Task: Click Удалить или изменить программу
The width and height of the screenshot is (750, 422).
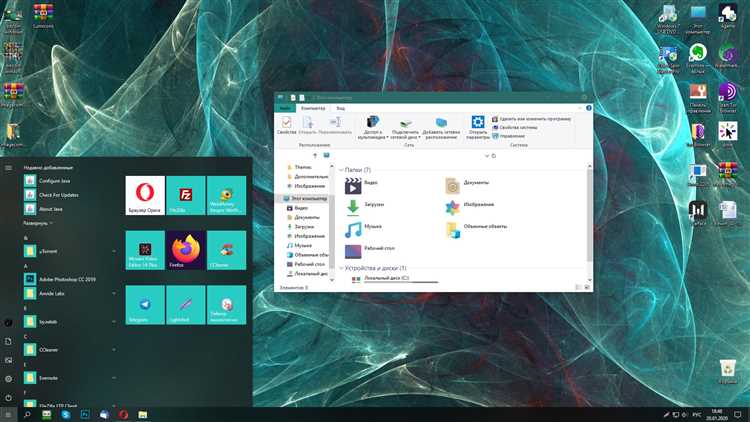Action: coord(530,119)
